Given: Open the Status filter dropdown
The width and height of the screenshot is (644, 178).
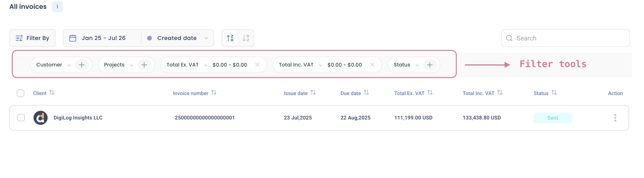Looking at the screenshot, I should (417, 65).
